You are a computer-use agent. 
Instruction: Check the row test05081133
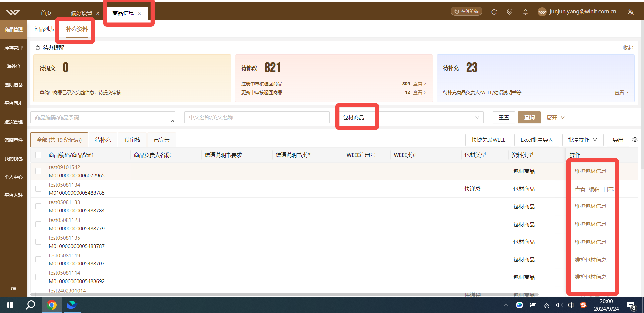38,206
